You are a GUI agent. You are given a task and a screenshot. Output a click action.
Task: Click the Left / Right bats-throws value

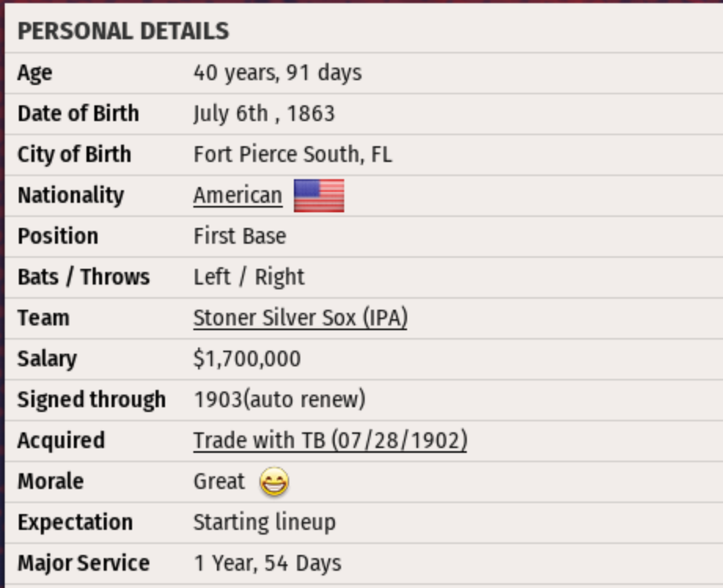(248, 277)
